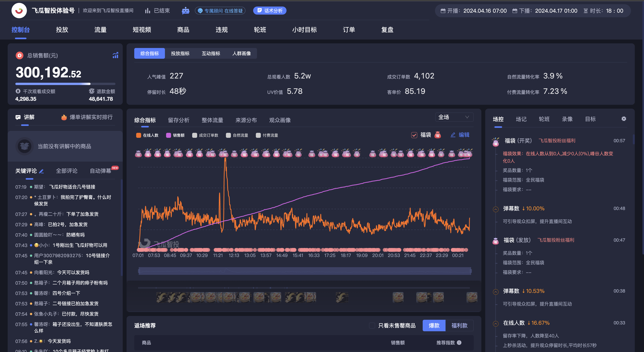
Task: Switch to 全部评论 comments tab
Action: pyautogui.click(x=67, y=171)
